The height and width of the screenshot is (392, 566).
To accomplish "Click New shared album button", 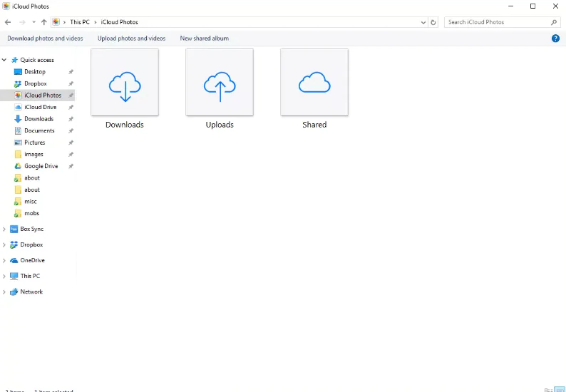I will (x=204, y=38).
